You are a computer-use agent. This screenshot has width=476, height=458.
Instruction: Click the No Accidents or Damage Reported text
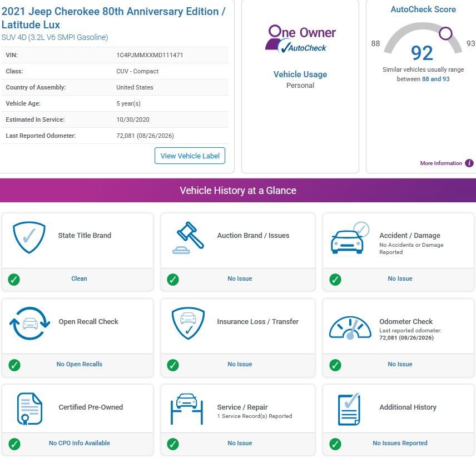[x=411, y=248]
